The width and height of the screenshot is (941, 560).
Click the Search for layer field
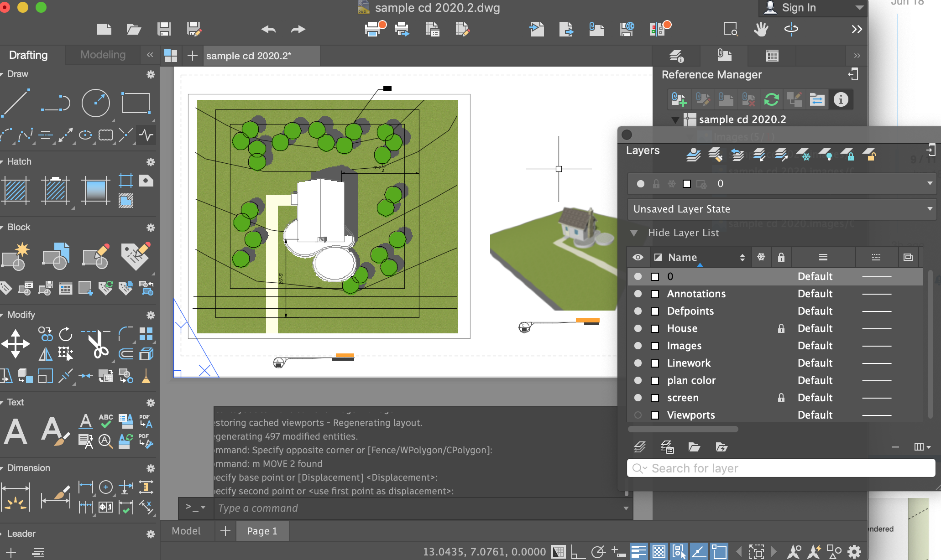pos(781,468)
